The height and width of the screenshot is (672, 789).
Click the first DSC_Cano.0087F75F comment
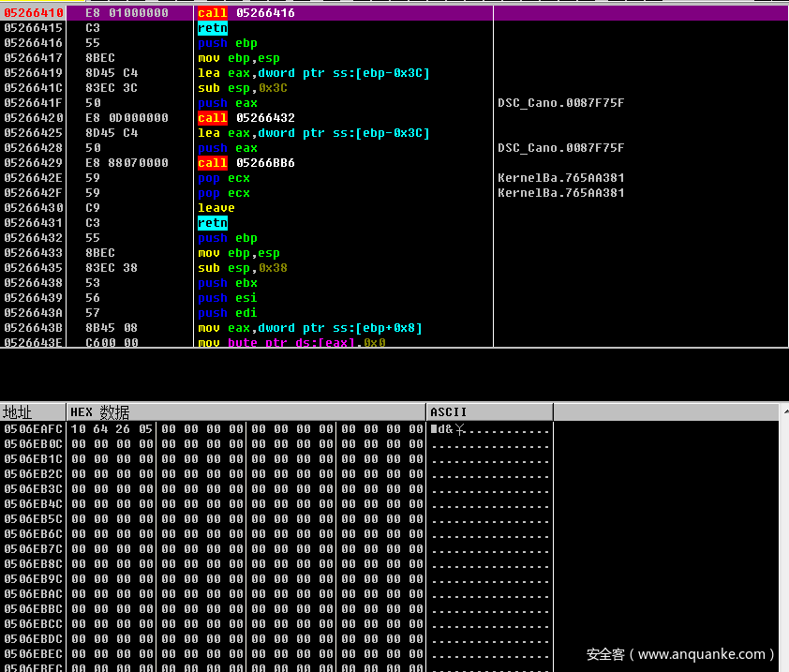coord(560,103)
